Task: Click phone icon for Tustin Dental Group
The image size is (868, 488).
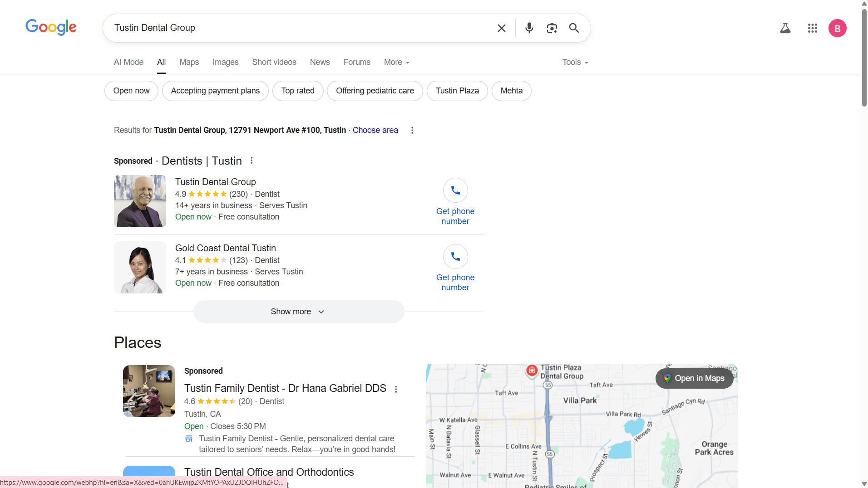Action: tap(455, 190)
